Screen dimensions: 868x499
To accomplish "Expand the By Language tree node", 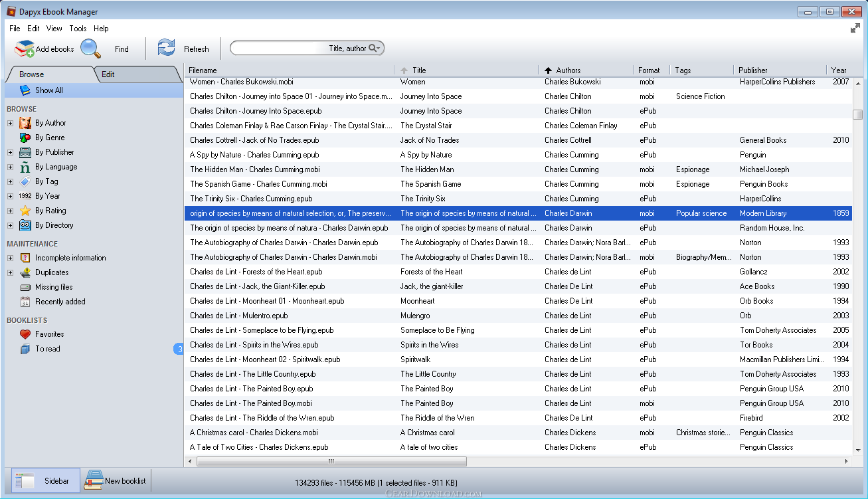I will (10, 167).
